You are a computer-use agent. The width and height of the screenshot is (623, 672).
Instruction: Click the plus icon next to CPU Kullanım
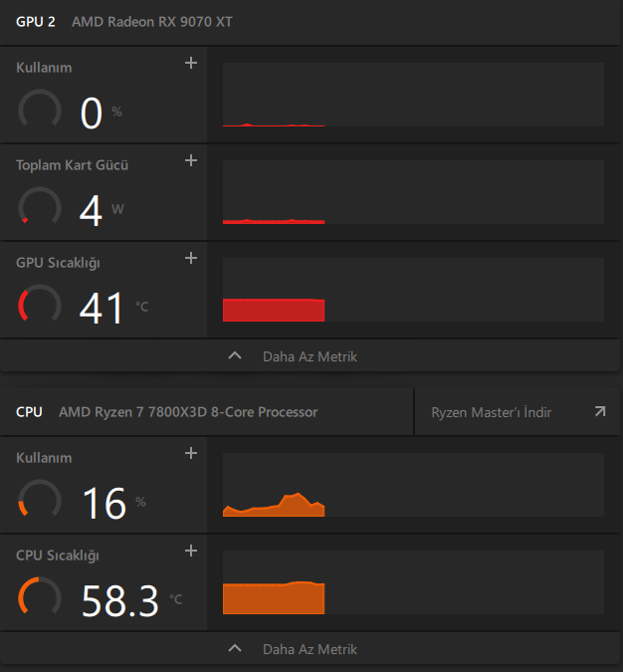click(191, 454)
